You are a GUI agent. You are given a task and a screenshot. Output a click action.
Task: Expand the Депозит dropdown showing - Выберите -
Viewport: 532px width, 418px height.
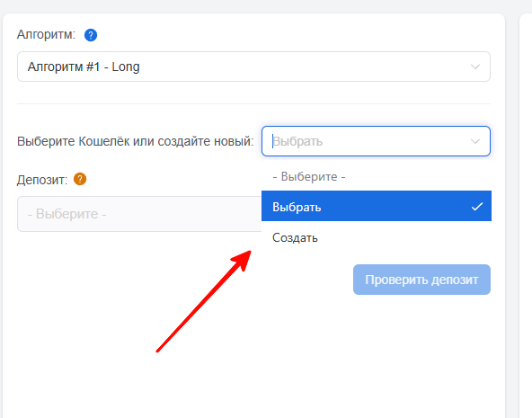139,214
